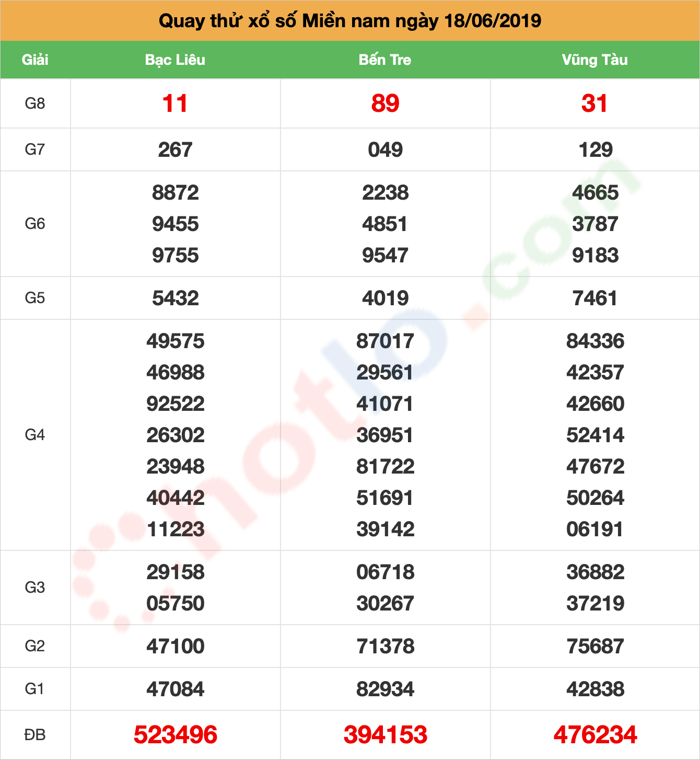Screen dimensions: 700x760
Task: Select the G4 number 47672
Action: tap(595, 467)
